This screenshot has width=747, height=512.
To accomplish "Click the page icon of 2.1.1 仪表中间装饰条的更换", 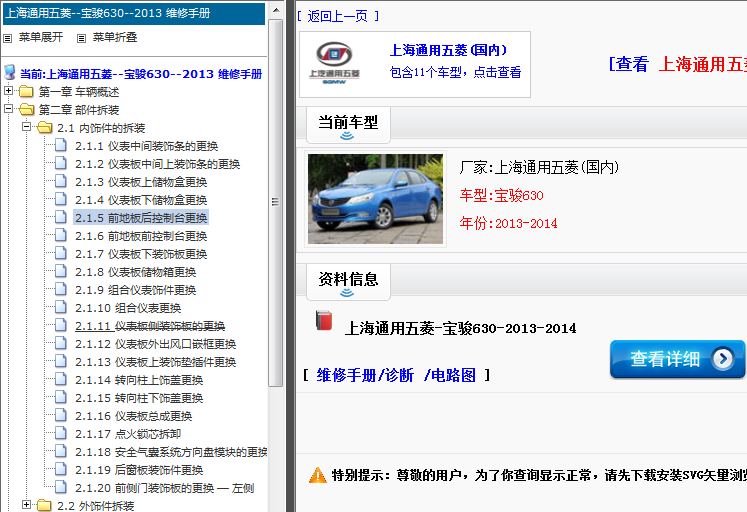I will pyautogui.click(x=61, y=145).
